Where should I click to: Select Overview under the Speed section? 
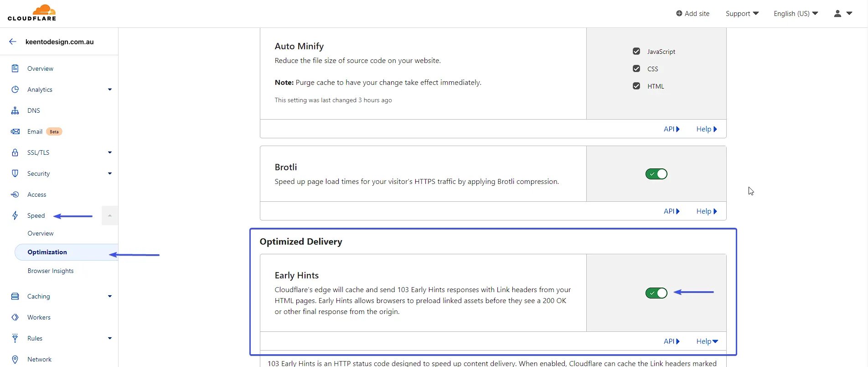click(x=41, y=233)
